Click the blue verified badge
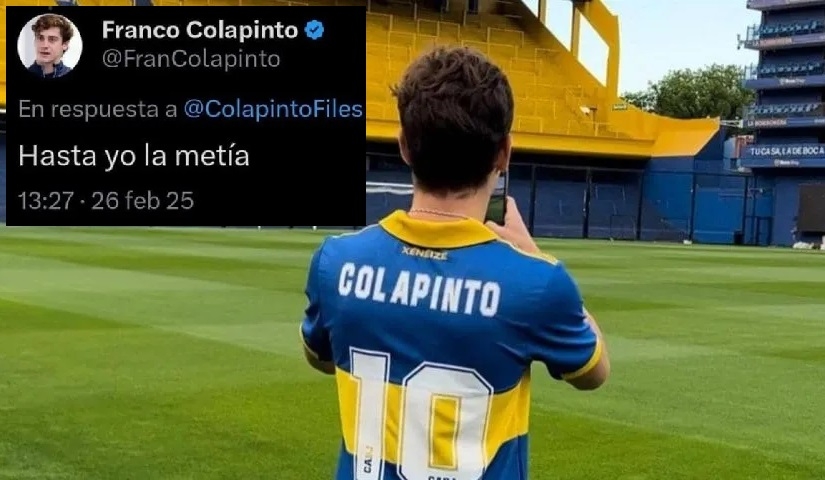The image size is (825, 480). (315, 31)
